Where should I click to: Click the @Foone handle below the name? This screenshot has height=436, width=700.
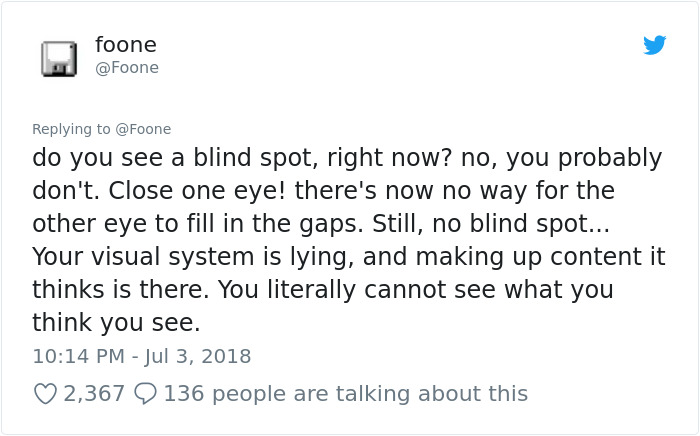127,68
